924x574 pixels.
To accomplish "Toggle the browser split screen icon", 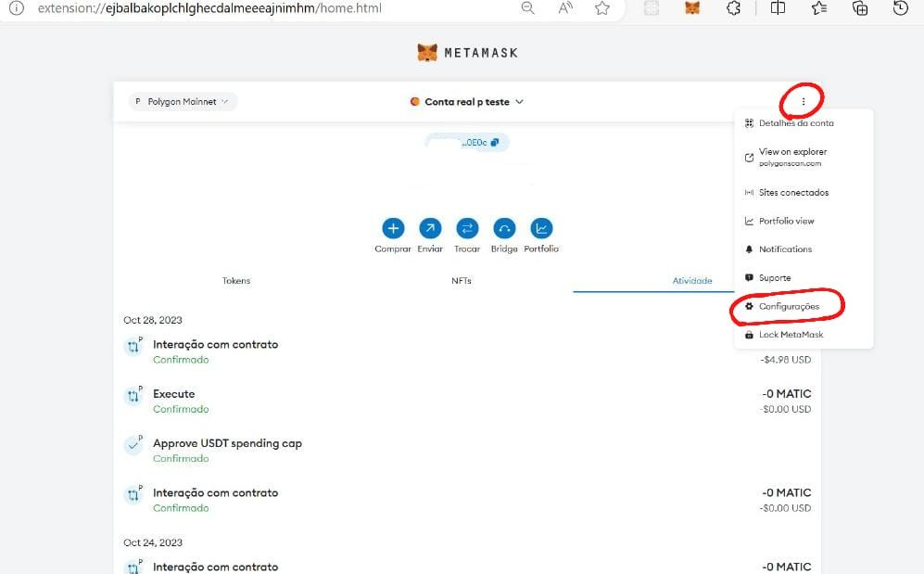I will tap(778, 8).
